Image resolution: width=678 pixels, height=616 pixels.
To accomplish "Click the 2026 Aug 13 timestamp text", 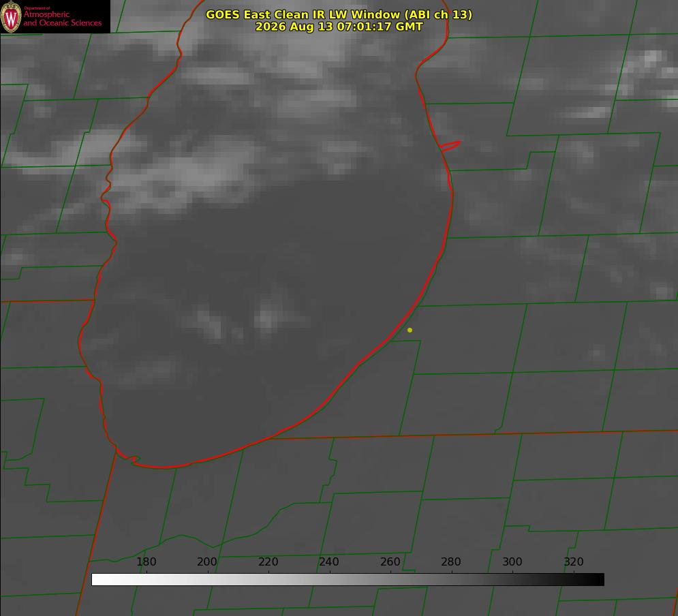I will [339, 27].
